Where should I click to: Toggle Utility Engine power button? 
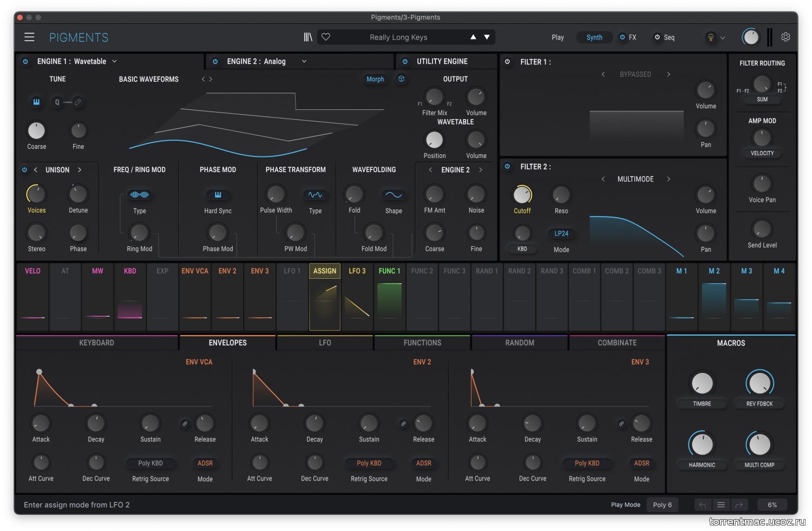click(x=405, y=62)
